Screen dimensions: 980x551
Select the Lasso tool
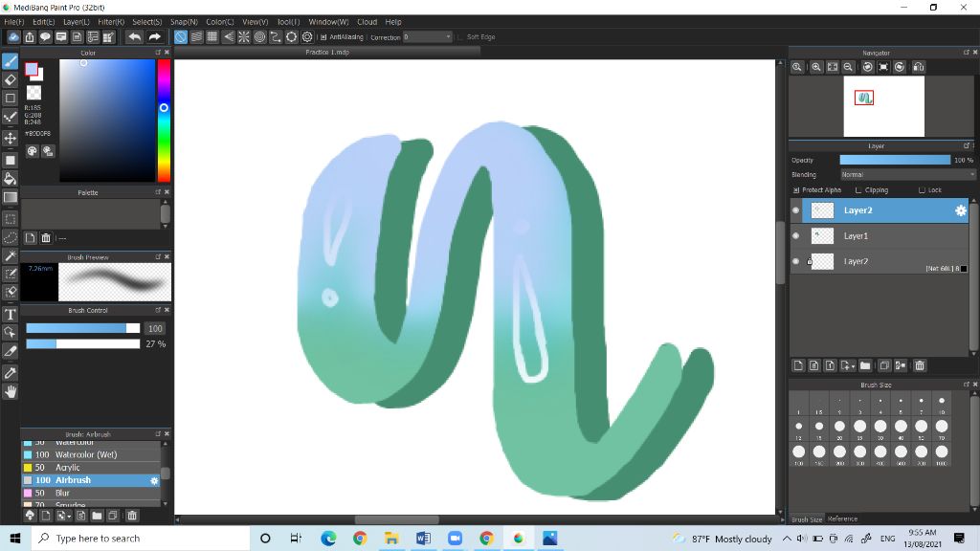point(10,237)
